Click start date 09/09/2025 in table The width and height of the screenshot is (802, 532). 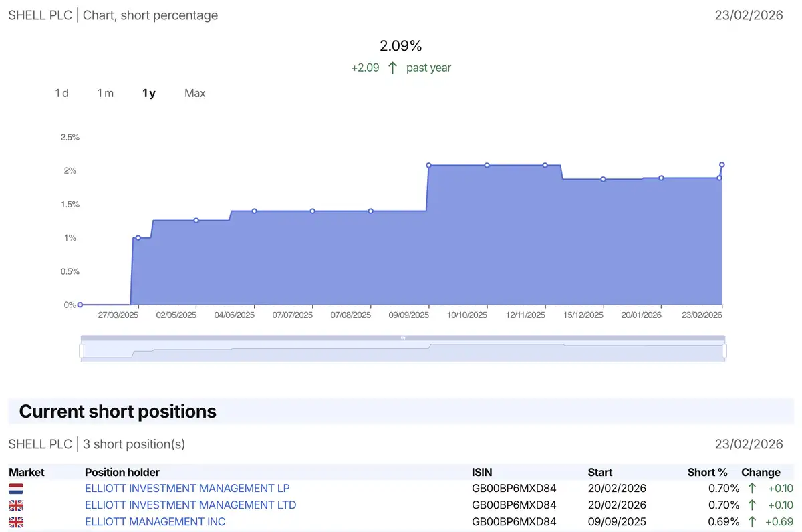point(617,521)
